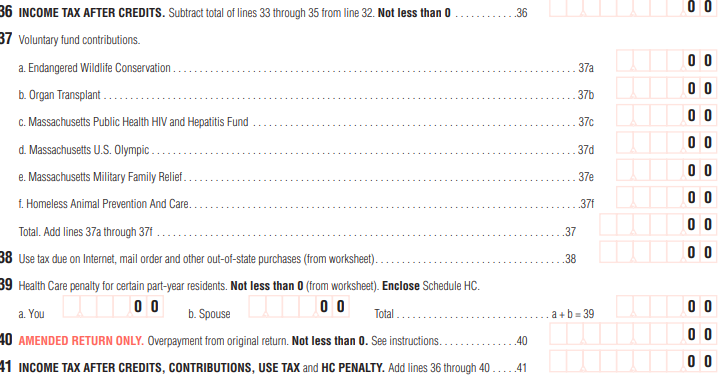Select the line 37 total contributions field

[x=658, y=224]
